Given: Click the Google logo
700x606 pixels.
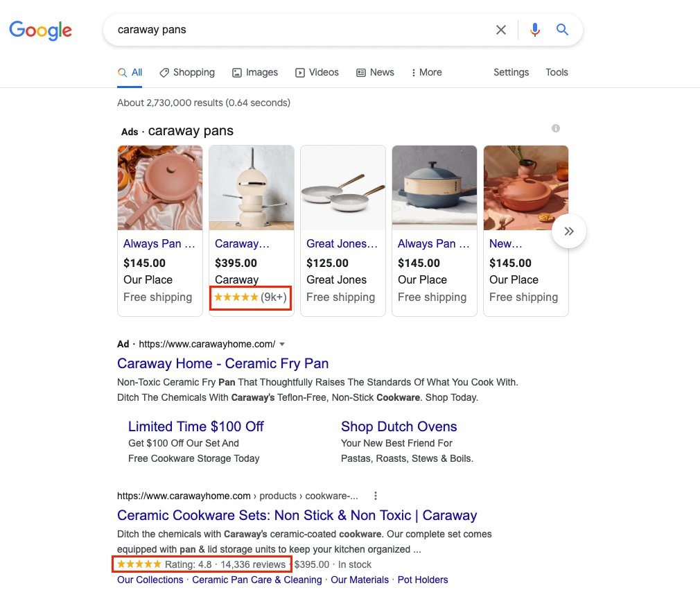Looking at the screenshot, I should 40,30.
